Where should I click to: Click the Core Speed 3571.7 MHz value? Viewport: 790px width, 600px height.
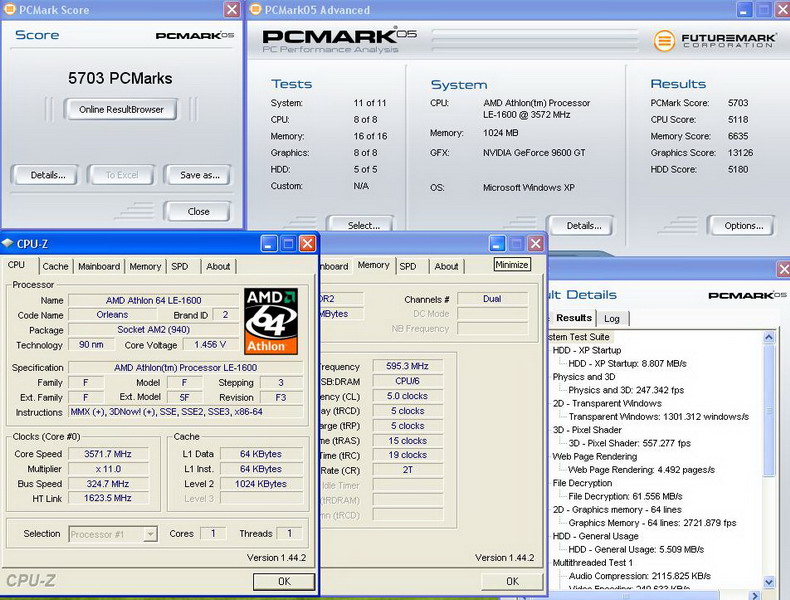coord(108,454)
